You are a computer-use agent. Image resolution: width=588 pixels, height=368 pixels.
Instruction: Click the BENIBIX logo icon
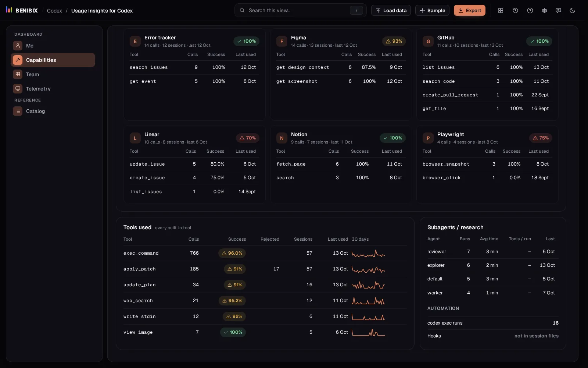pos(9,10)
